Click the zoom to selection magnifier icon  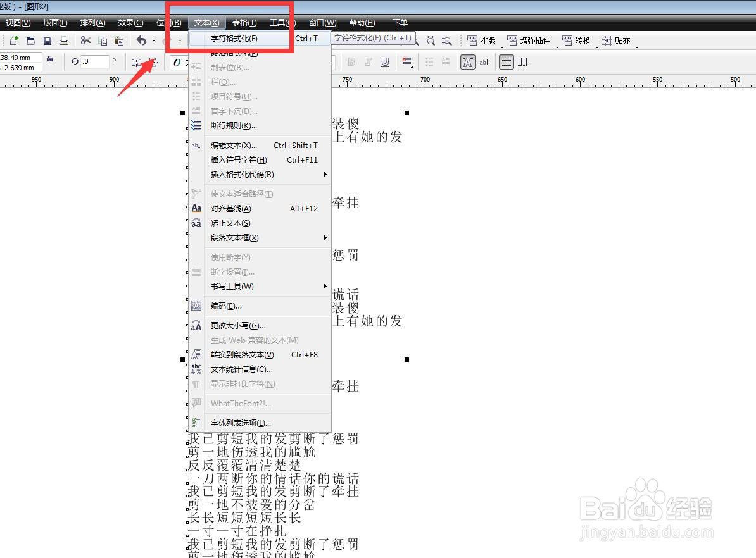431,41
